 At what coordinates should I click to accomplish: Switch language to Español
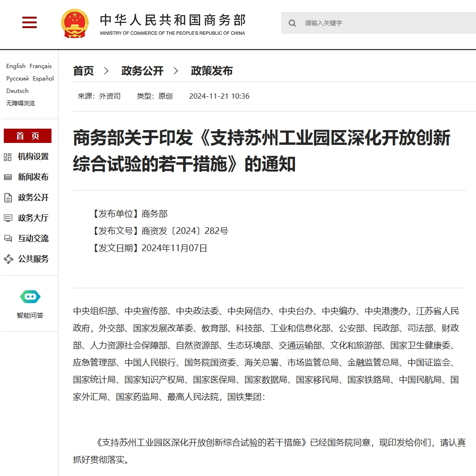pos(42,78)
